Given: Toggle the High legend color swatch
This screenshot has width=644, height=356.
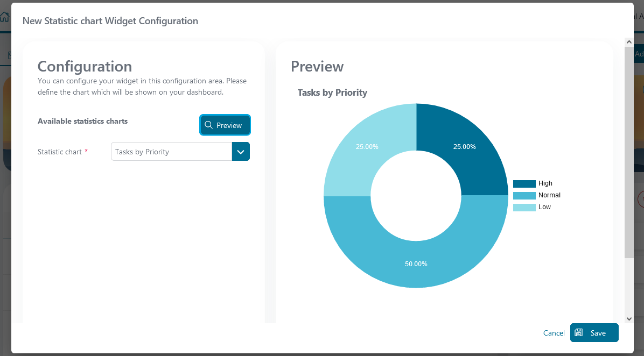Looking at the screenshot, I should click(x=524, y=184).
